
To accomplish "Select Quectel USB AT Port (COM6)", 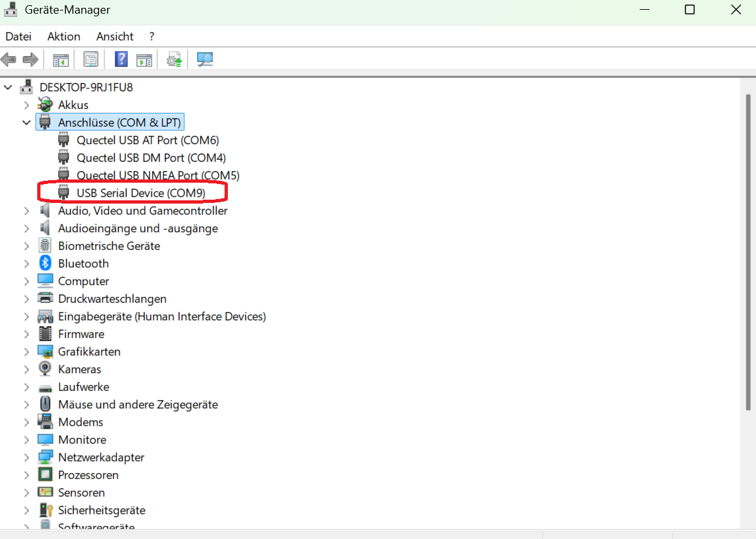I will (x=148, y=140).
